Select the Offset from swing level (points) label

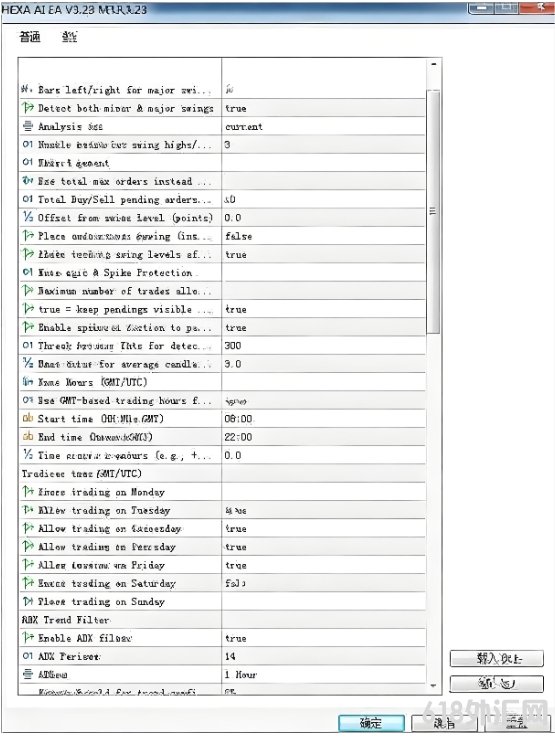click(125, 218)
